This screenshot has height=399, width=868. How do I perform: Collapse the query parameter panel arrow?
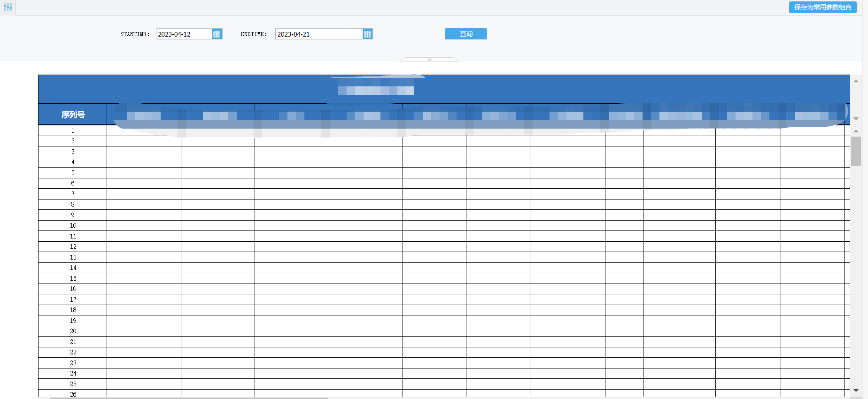click(x=429, y=59)
